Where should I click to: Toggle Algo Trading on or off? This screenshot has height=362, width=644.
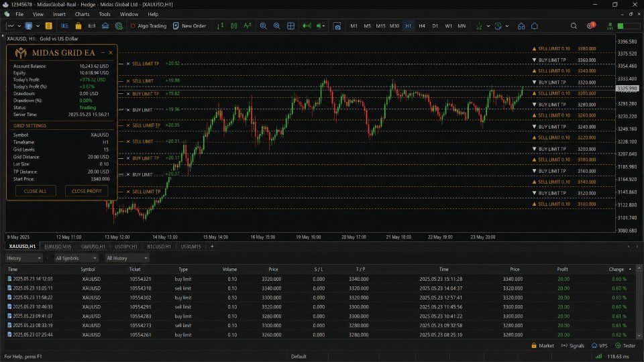pos(148,26)
